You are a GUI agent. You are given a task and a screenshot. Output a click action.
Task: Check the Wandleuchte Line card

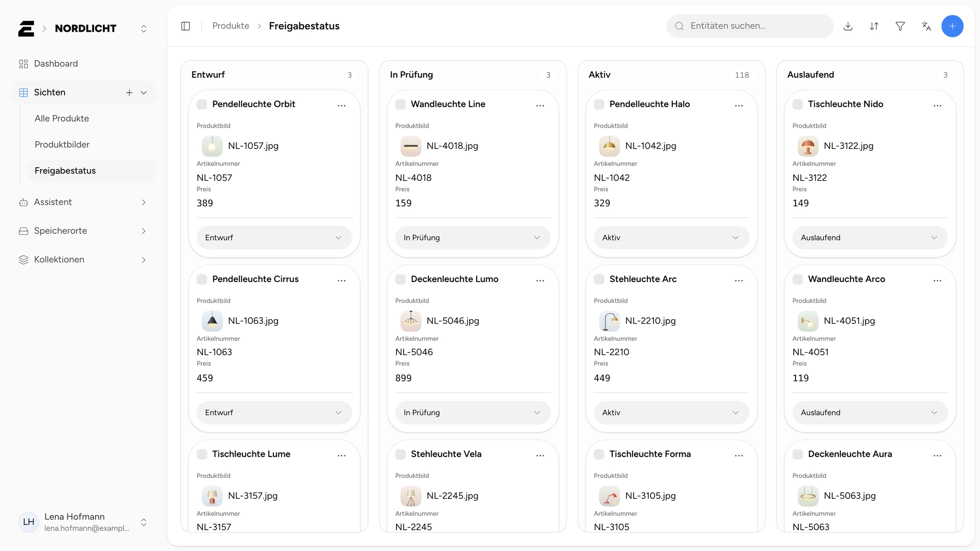click(401, 104)
